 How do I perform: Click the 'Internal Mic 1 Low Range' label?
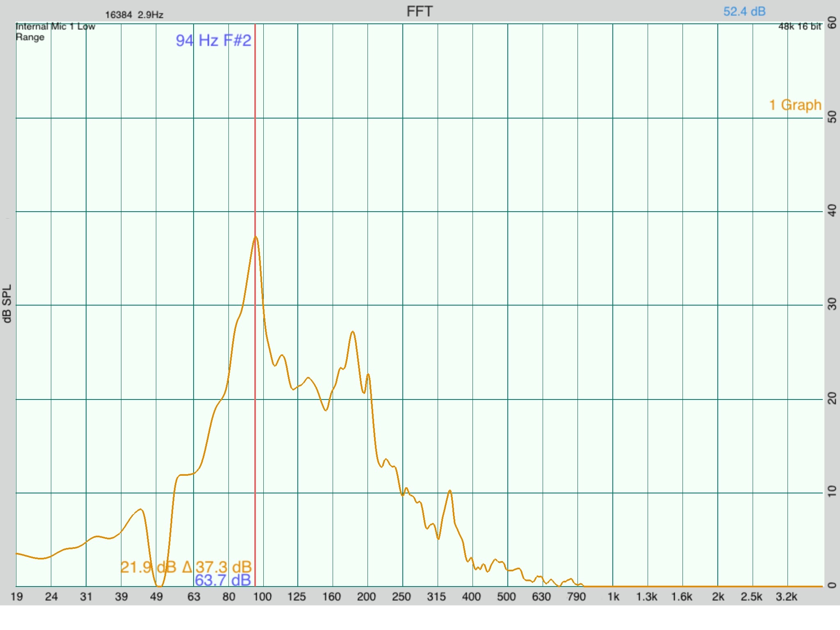(x=55, y=32)
